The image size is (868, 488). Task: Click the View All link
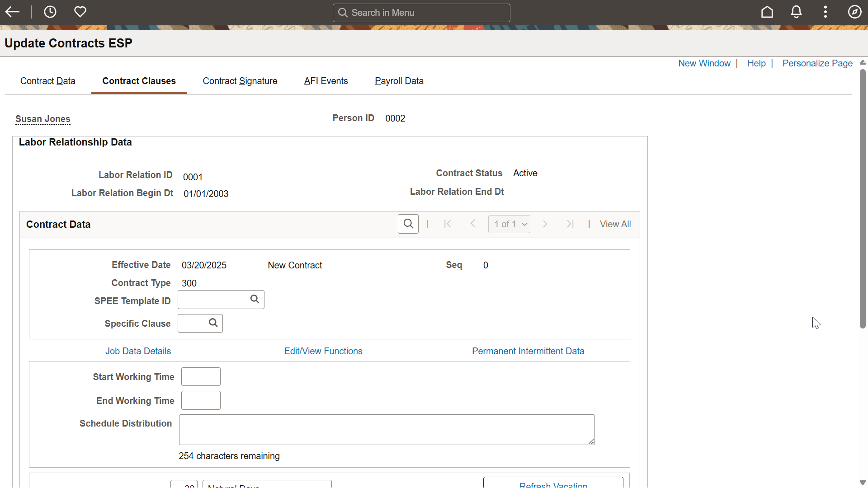(x=615, y=224)
